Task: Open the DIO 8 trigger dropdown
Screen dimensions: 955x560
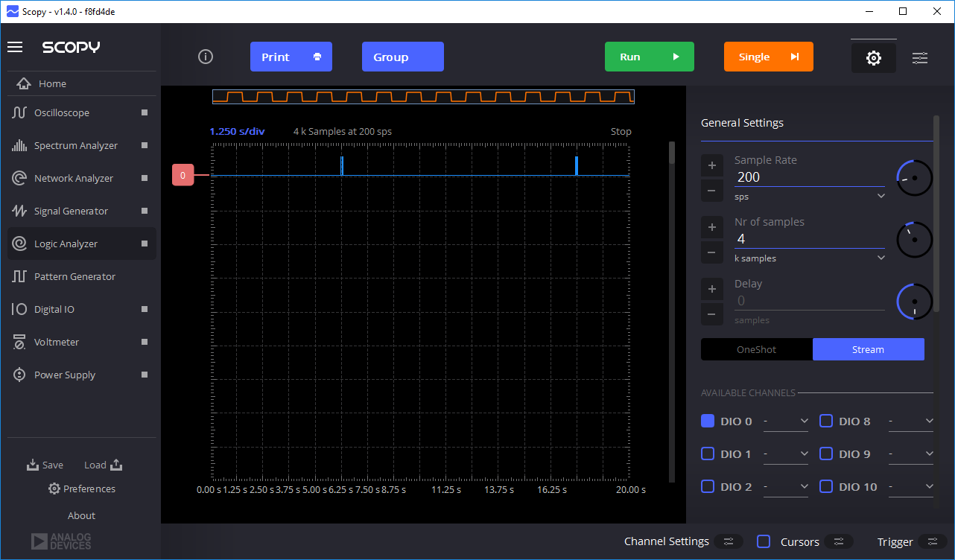Action: point(911,421)
